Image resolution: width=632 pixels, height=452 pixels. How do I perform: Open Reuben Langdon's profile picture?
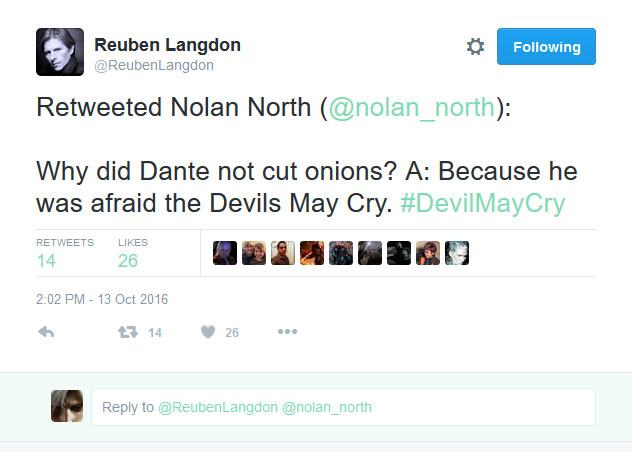[x=60, y=52]
